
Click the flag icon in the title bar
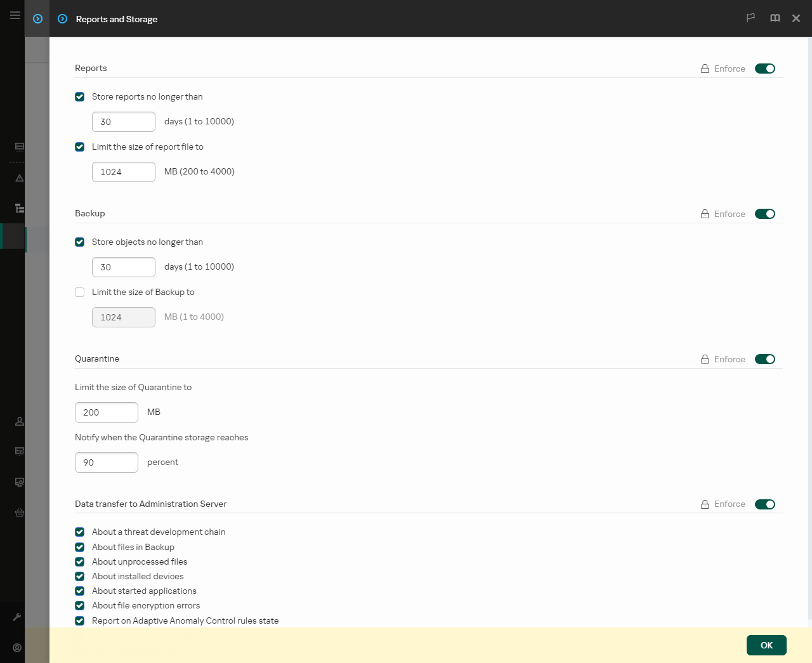(x=750, y=18)
